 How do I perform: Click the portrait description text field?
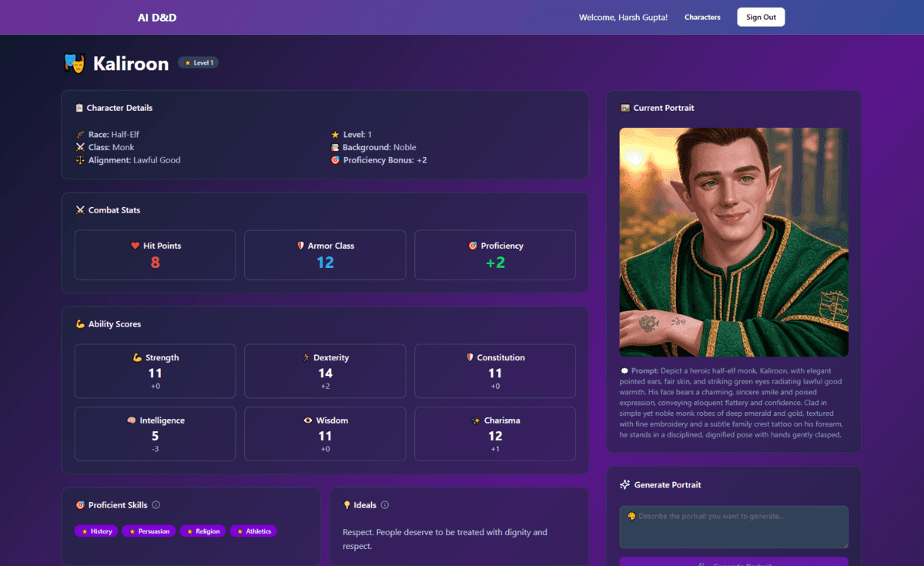(x=733, y=527)
